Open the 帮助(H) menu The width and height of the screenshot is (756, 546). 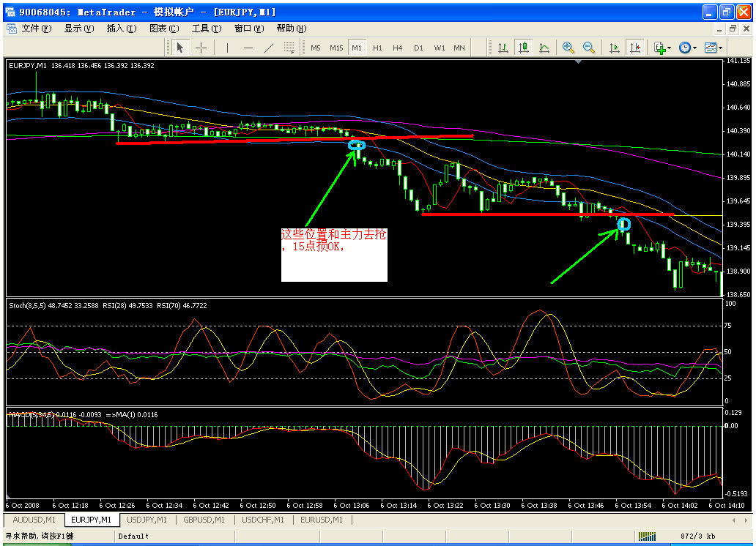(292, 29)
